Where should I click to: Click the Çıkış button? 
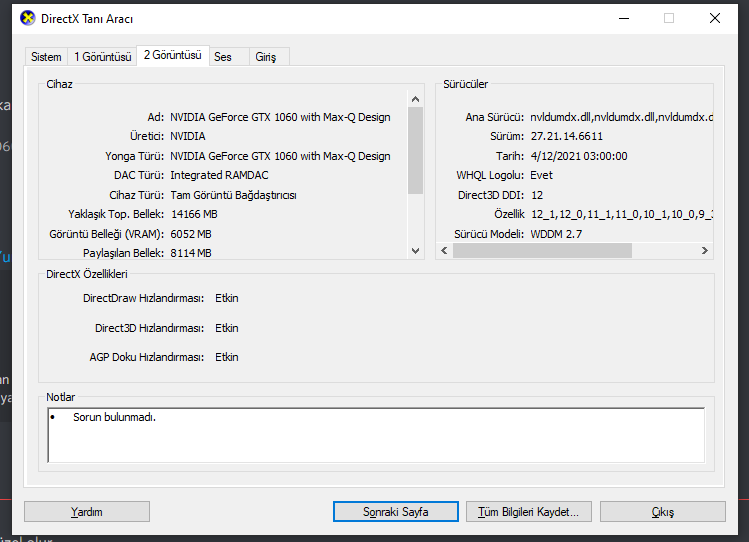[663, 512]
